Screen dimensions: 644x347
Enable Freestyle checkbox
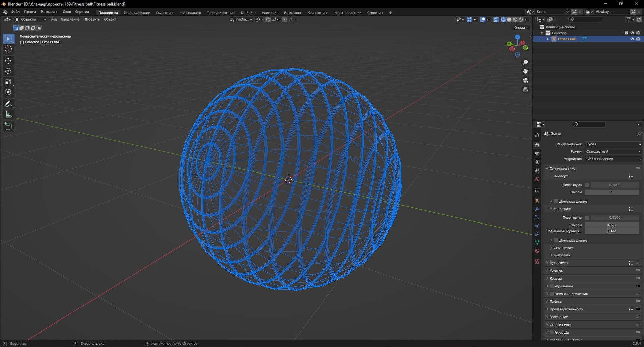pos(552,332)
